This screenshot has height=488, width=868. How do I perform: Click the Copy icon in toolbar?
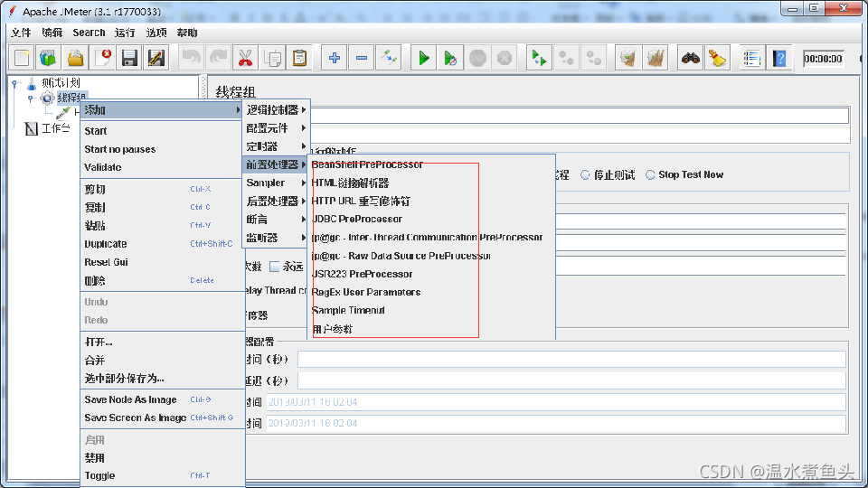[272, 58]
